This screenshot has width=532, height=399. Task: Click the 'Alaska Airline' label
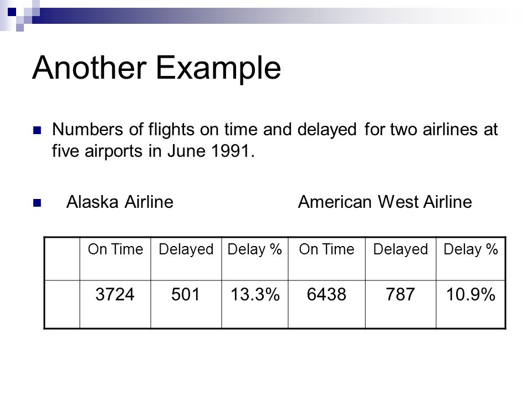(120, 202)
